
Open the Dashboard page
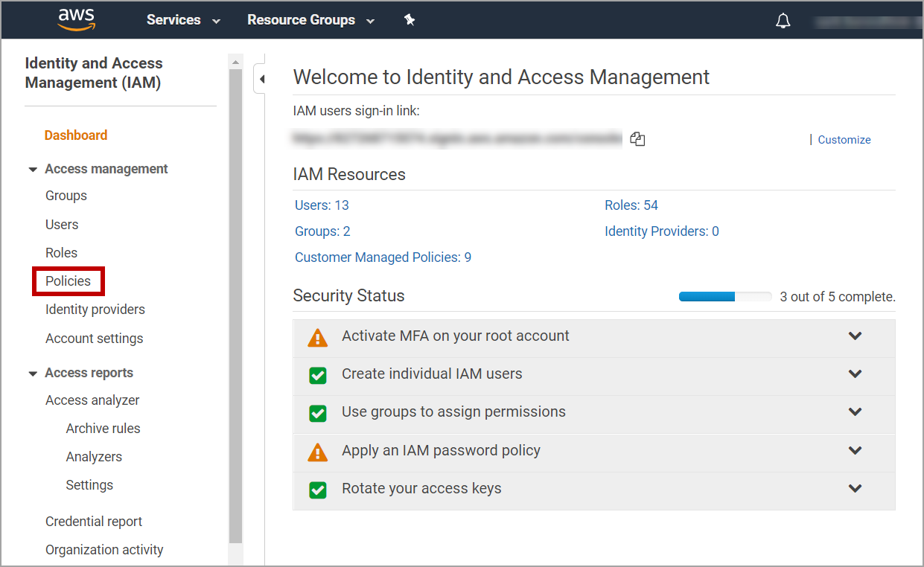pyautogui.click(x=76, y=135)
